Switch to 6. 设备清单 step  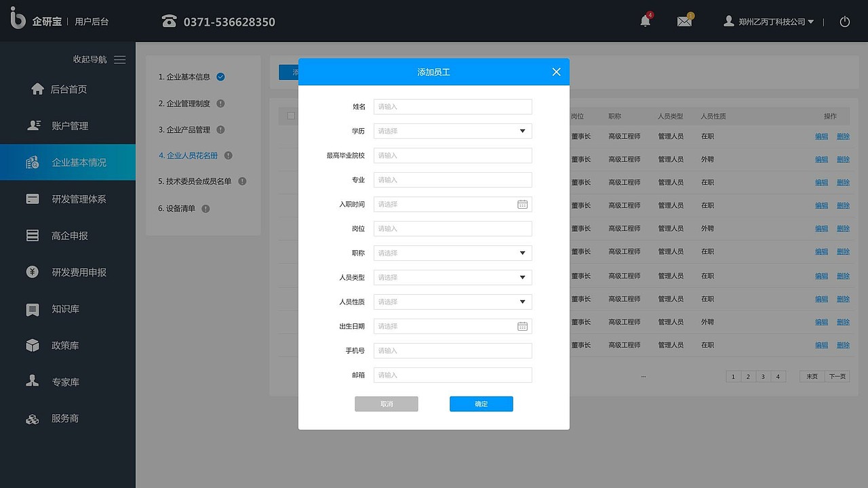[x=177, y=209]
